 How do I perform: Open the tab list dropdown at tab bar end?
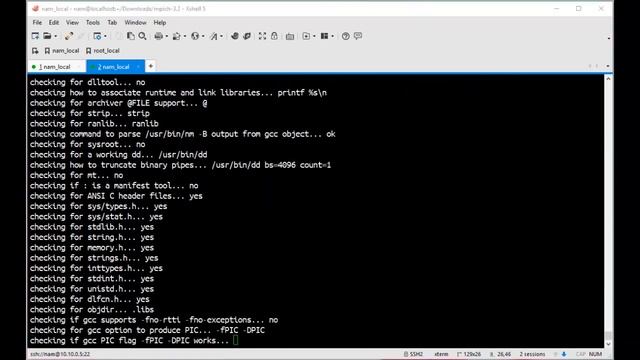pos(608,66)
